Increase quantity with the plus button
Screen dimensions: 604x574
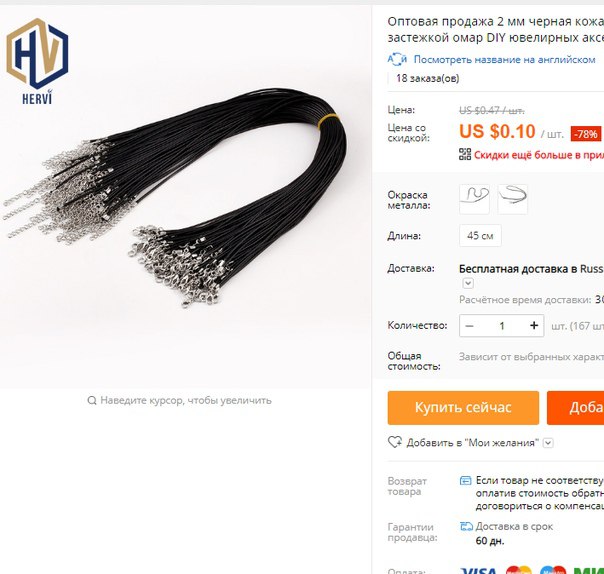tap(534, 326)
